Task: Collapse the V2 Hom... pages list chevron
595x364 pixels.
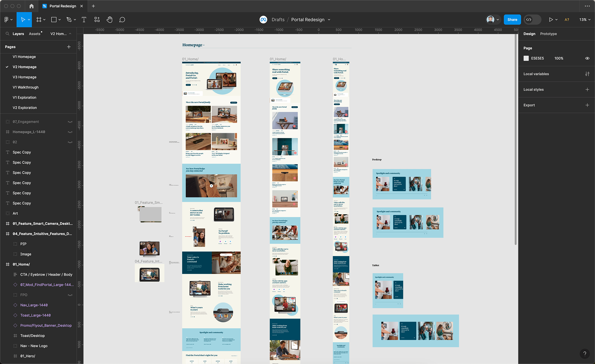Action: click(x=70, y=34)
